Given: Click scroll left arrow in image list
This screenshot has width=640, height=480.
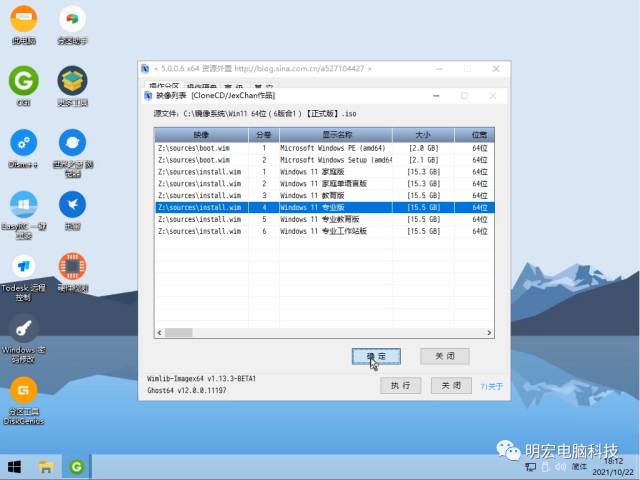Looking at the screenshot, I should pyautogui.click(x=160, y=333).
